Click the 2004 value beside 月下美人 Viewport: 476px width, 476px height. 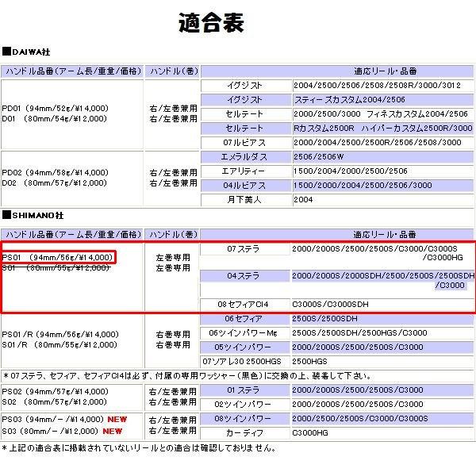pos(303,200)
